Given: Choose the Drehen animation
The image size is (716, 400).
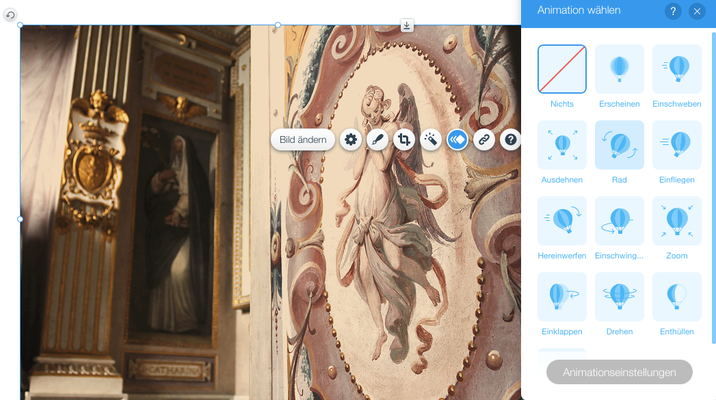Looking at the screenshot, I should click(x=619, y=296).
